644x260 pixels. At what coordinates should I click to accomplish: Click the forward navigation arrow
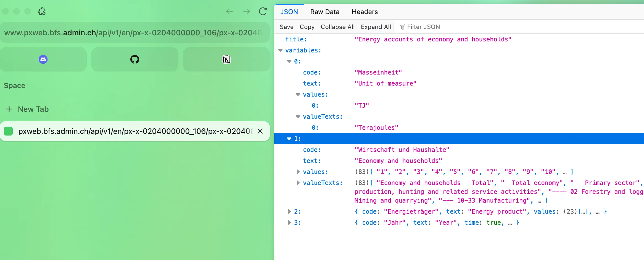coord(246,11)
